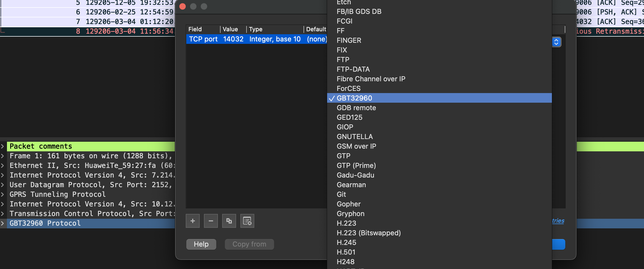The width and height of the screenshot is (644, 269).
Task: Click the Copy from button
Action: (249, 244)
